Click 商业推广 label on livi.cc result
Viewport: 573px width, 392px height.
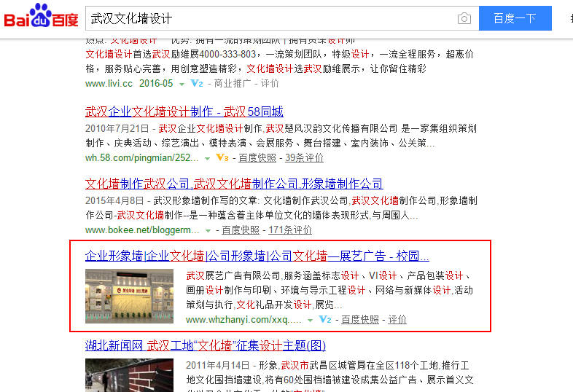(x=232, y=83)
